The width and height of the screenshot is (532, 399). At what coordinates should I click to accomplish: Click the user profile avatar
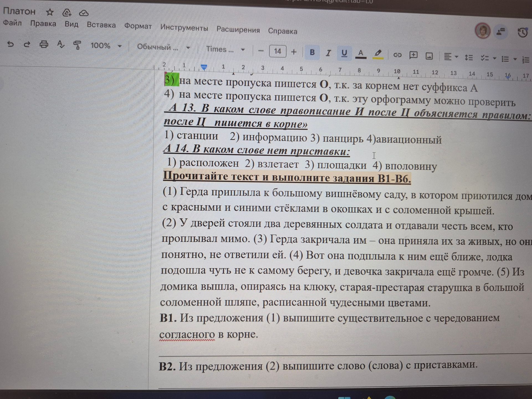point(483,31)
